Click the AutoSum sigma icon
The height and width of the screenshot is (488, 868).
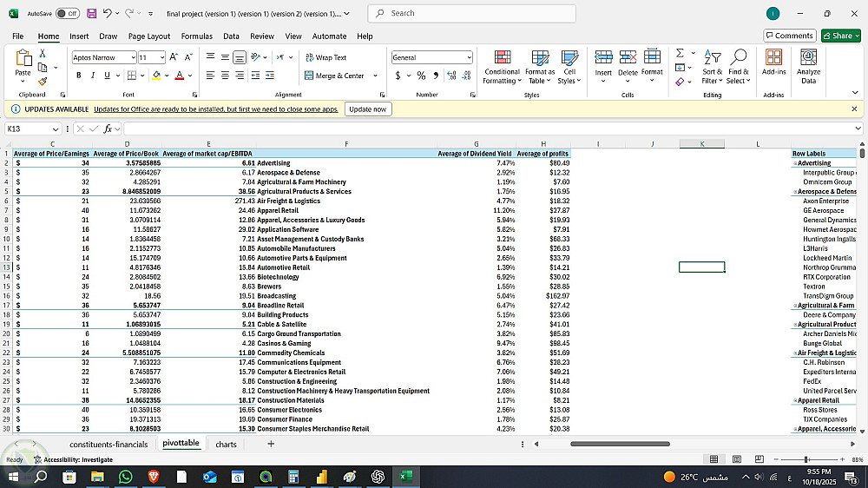click(681, 53)
